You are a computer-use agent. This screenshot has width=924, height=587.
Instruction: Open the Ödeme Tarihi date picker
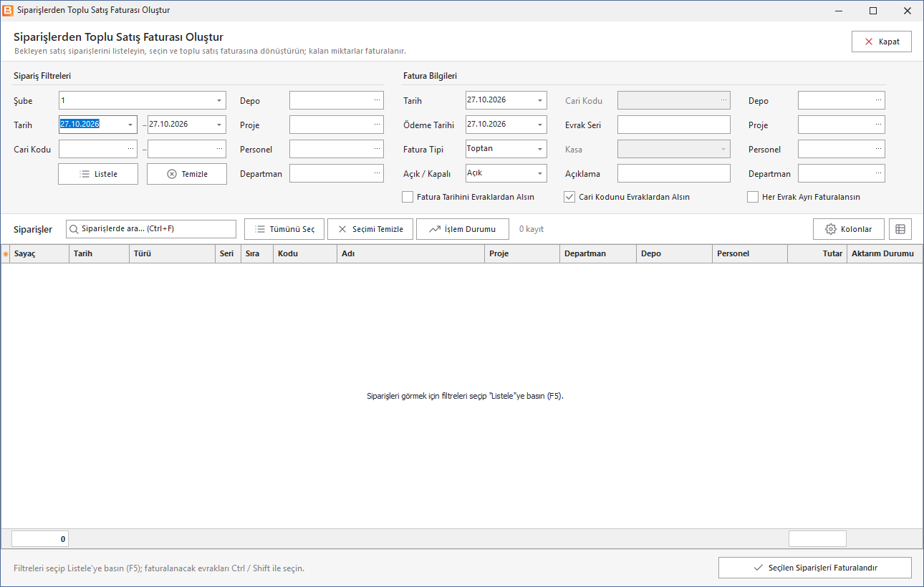[x=540, y=125]
